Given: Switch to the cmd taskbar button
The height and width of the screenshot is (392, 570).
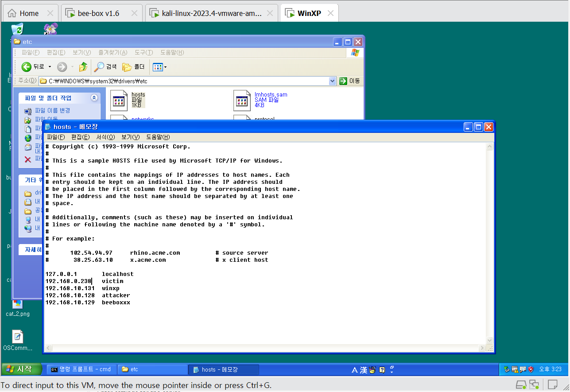Looking at the screenshot, I should pyautogui.click(x=82, y=369).
